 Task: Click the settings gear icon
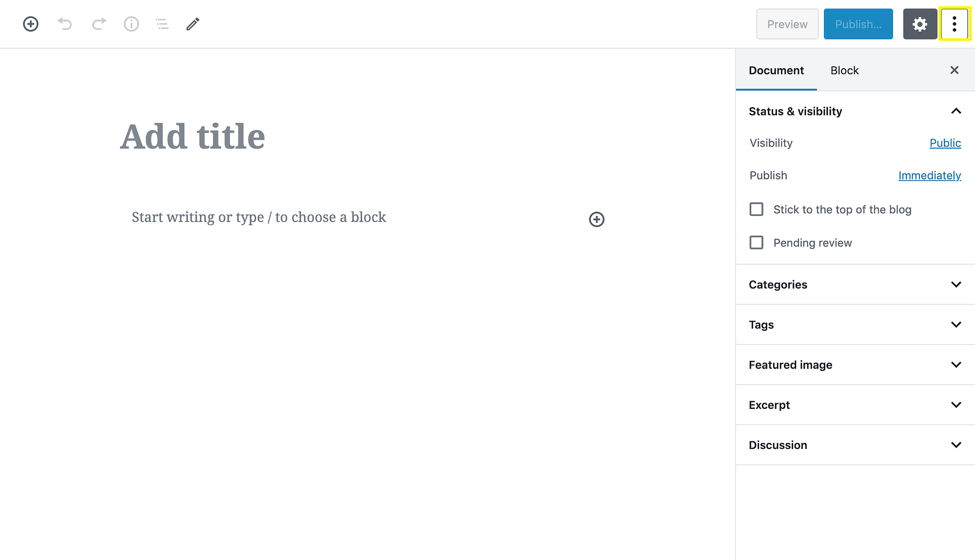920,23
